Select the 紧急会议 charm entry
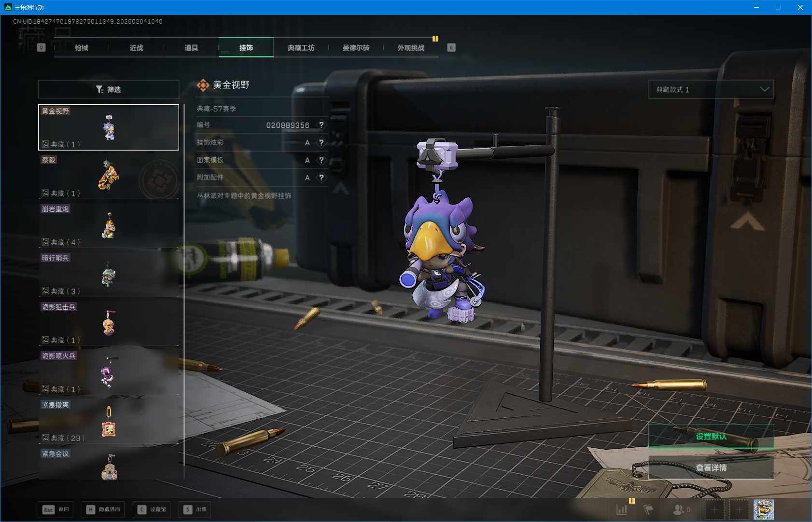 tap(109, 464)
